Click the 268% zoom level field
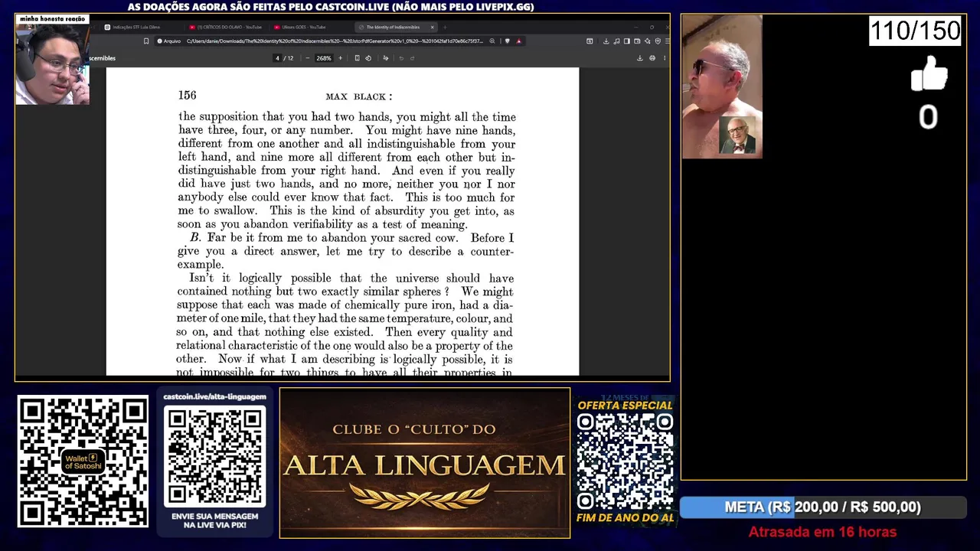Image resolution: width=980 pixels, height=551 pixels. coord(324,58)
